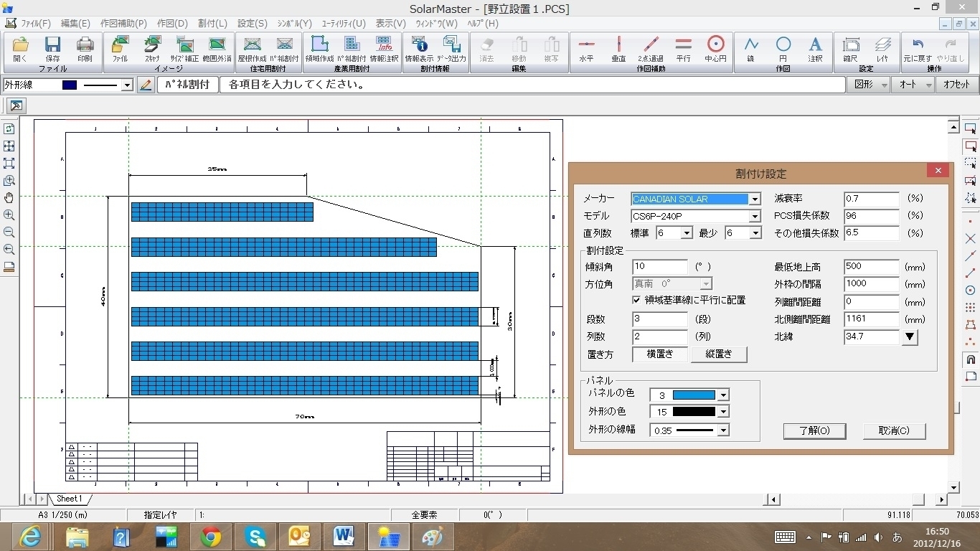Toggle 領域基準線に平行に配置 checkbox

point(636,300)
